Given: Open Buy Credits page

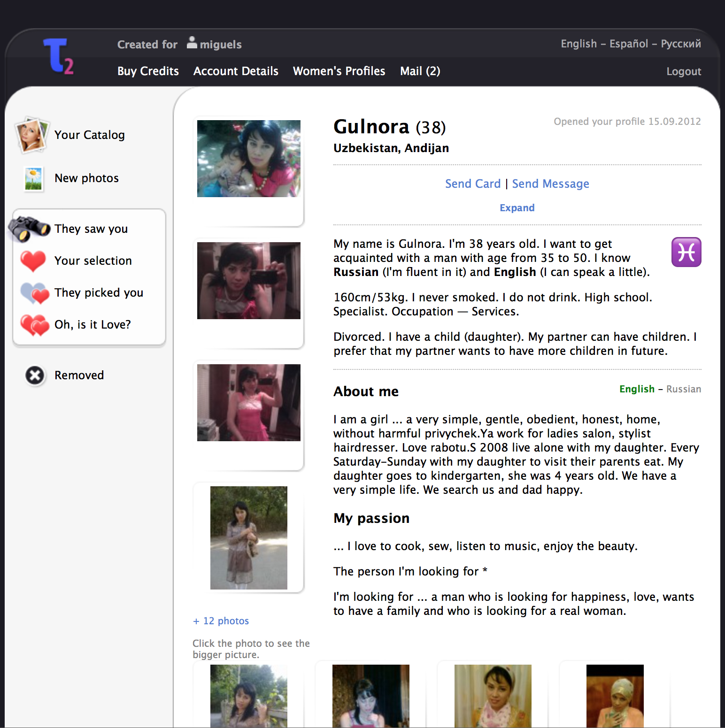Looking at the screenshot, I should click(148, 71).
